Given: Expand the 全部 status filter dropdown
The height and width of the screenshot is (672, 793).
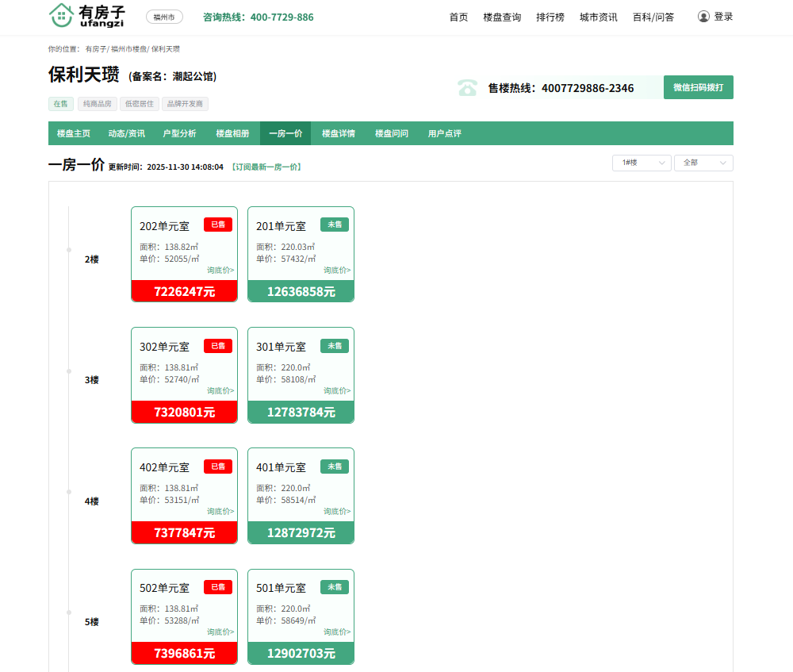Looking at the screenshot, I should (x=703, y=163).
